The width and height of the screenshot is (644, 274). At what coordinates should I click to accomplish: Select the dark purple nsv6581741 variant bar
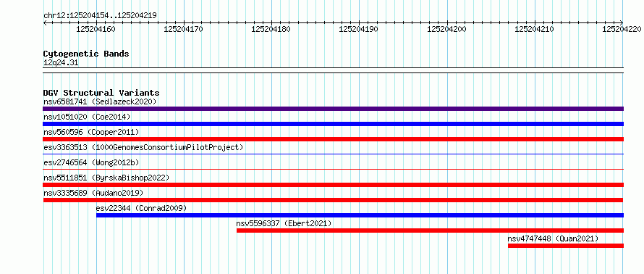pyautogui.click(x=333, y=109)
